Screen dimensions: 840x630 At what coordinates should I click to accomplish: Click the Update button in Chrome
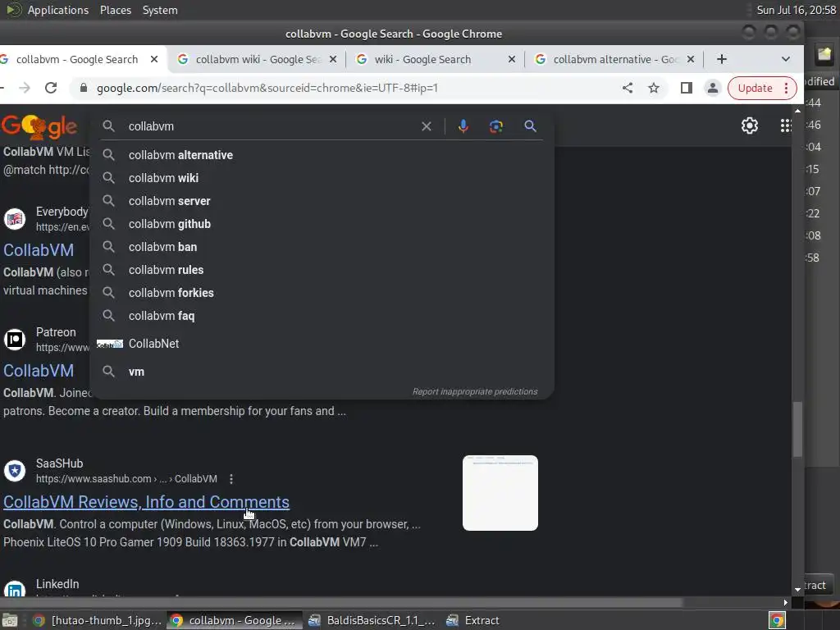click(x=755, y=88)
